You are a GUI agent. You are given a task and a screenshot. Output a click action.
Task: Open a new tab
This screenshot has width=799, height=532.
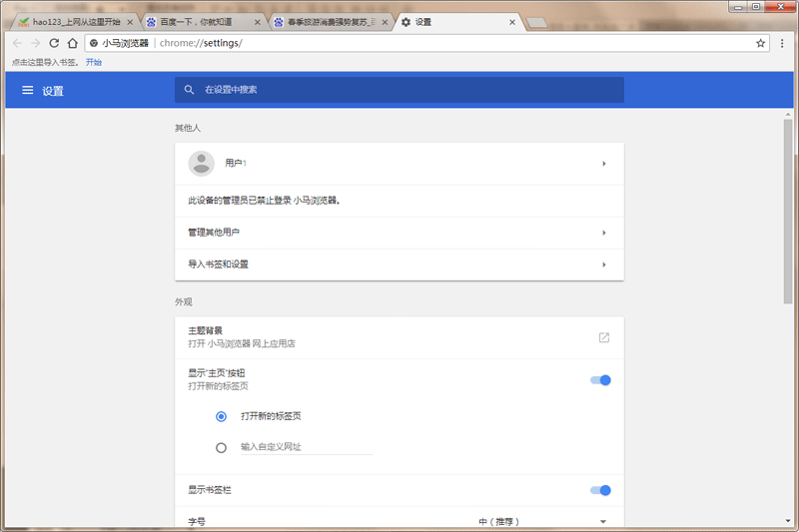536,22
